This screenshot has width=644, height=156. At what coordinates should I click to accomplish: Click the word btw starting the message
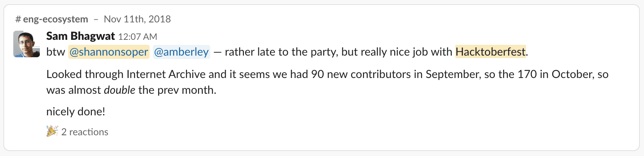point(55,52)
